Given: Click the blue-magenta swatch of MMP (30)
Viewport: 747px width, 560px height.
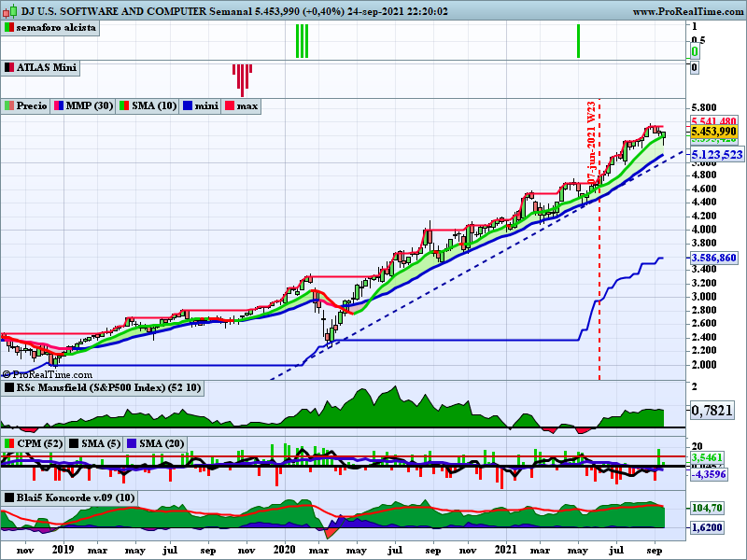Looking at the screenshot, I should 59,105.
